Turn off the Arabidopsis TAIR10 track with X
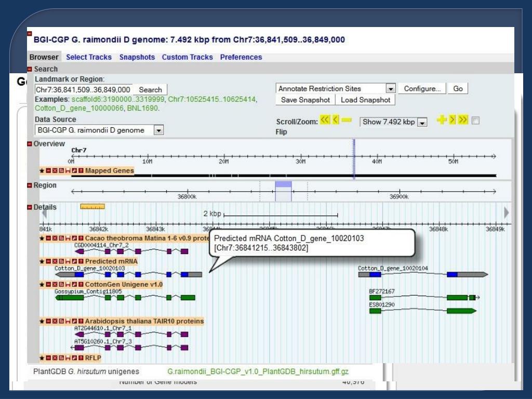Image resolution: width=532 pixels, height=399 pixels. pyautogui.click(x=55, y=321)
